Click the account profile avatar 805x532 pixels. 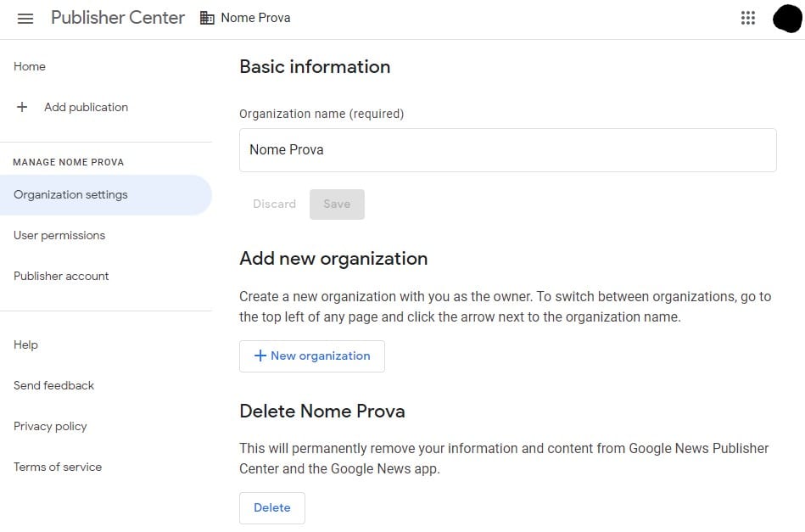(786, 18)
